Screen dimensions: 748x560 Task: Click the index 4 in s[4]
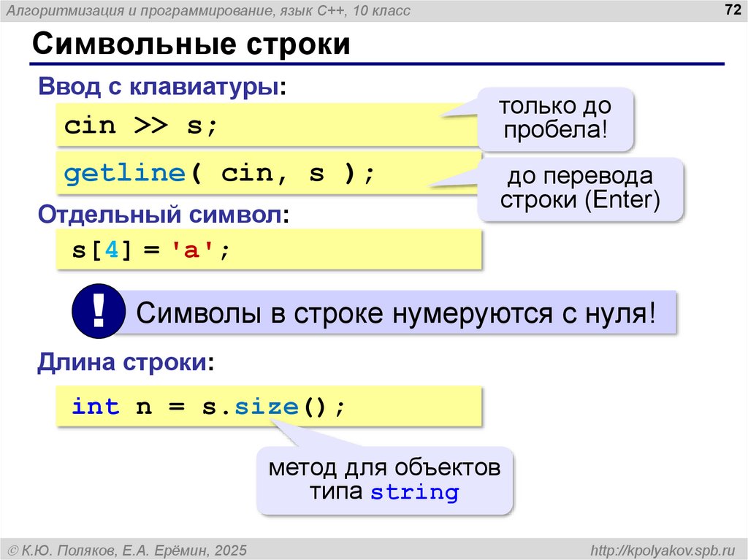[x=110, y=250]
